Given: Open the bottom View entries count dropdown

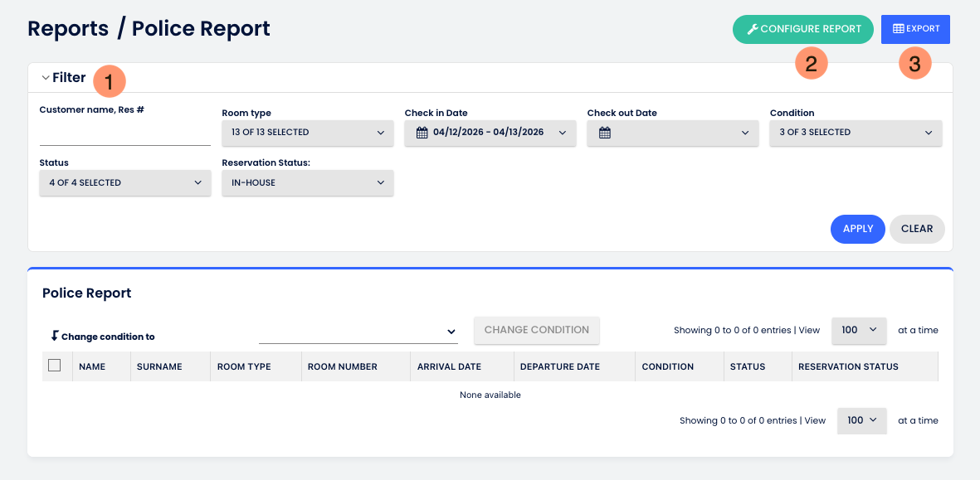Looking at the screenshot, I should (x=861, y=420).
